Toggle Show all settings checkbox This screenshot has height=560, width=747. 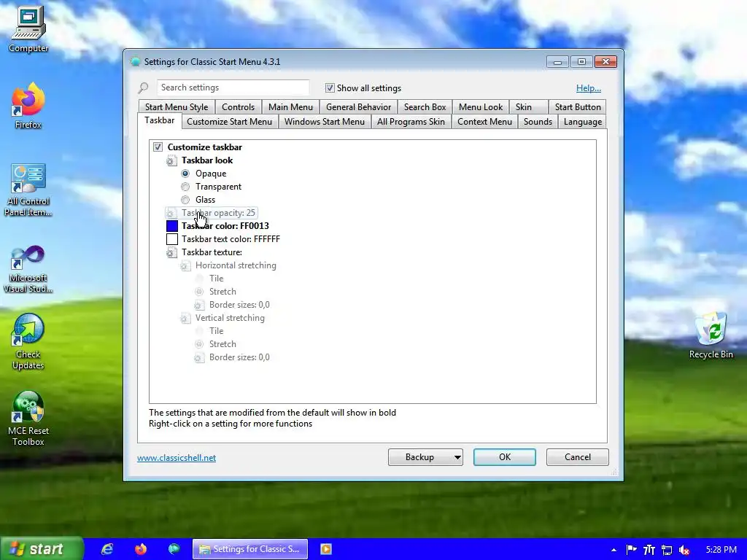coord(330,88)
